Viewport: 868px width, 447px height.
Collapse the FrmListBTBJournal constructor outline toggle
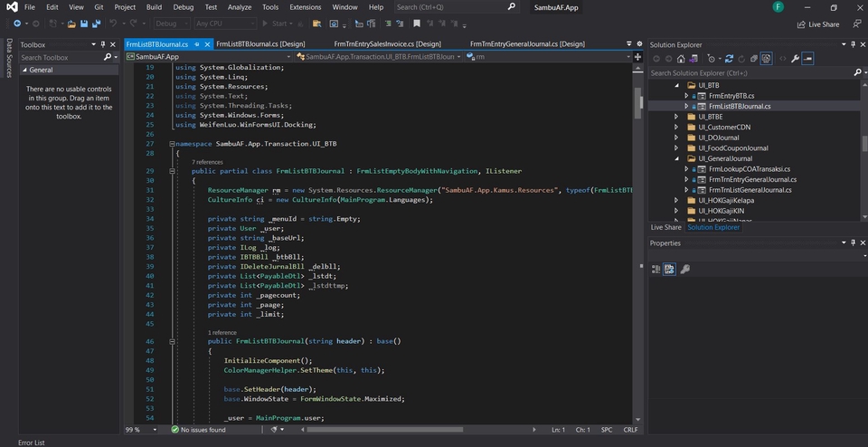[172, 341]
